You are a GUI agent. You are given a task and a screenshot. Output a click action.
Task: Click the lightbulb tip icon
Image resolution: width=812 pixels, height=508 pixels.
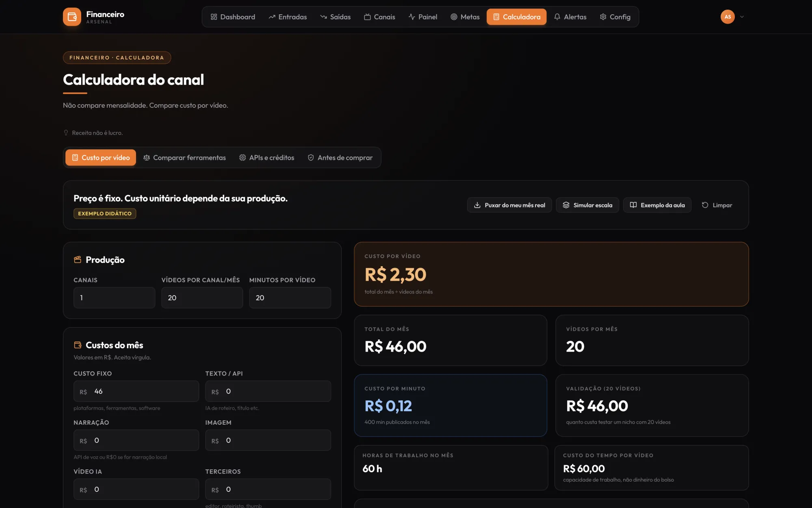[66, 132]
